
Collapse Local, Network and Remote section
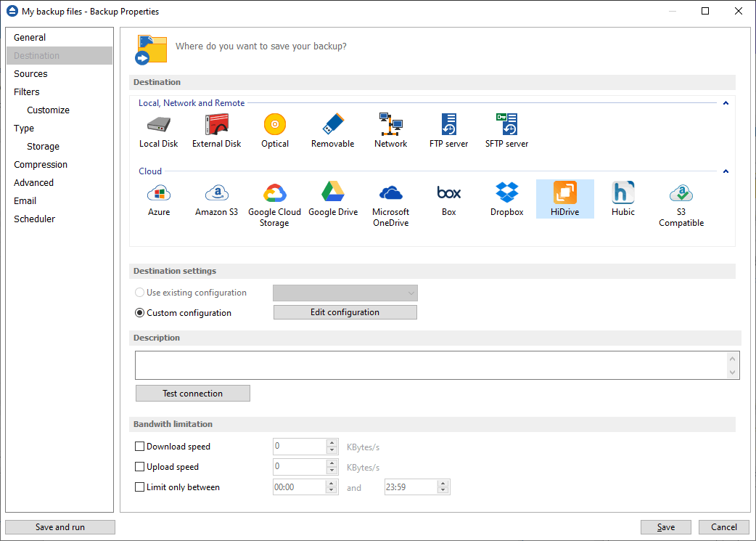tap(726, 103)
